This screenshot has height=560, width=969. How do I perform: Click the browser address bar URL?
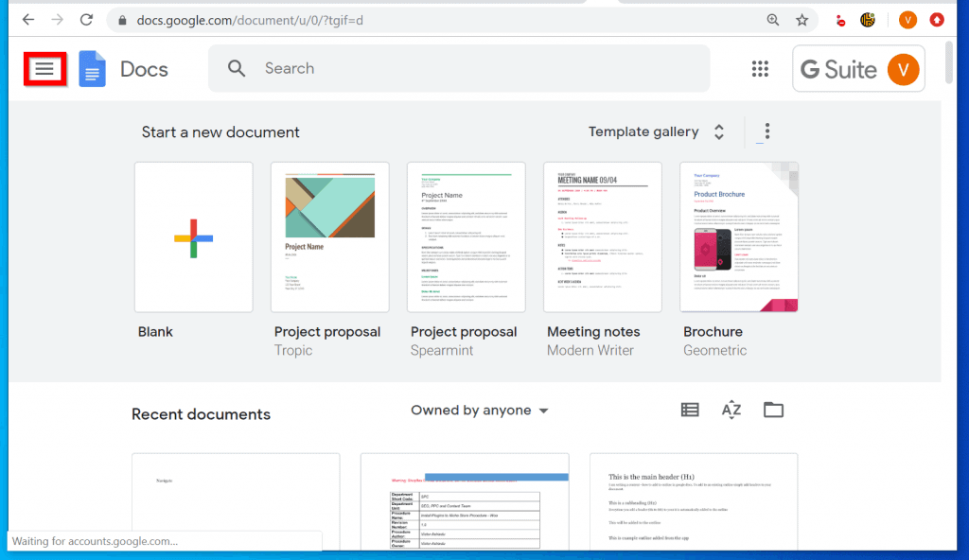pyautogui.click(x=250, y=21)
